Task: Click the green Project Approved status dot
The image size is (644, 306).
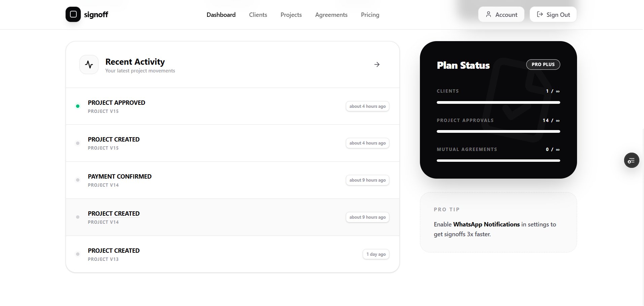Action: pyautogui.click(x=78, y=106)
